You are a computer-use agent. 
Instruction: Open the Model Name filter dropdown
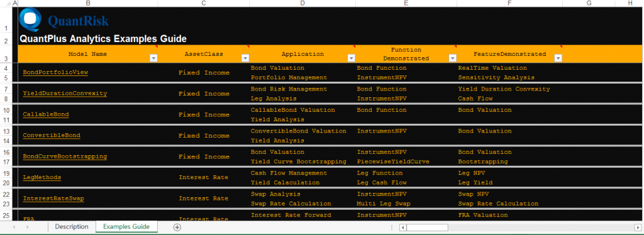[x=153, y=58]
